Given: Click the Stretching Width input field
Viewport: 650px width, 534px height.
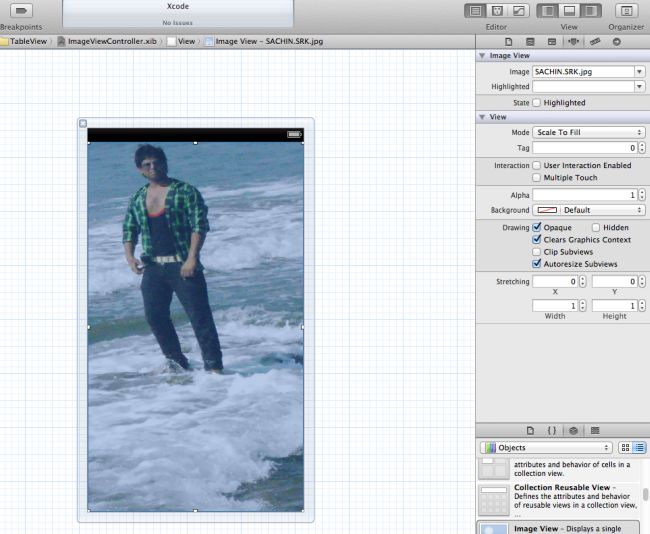Looking at the screenshot, I should point(555,306).
